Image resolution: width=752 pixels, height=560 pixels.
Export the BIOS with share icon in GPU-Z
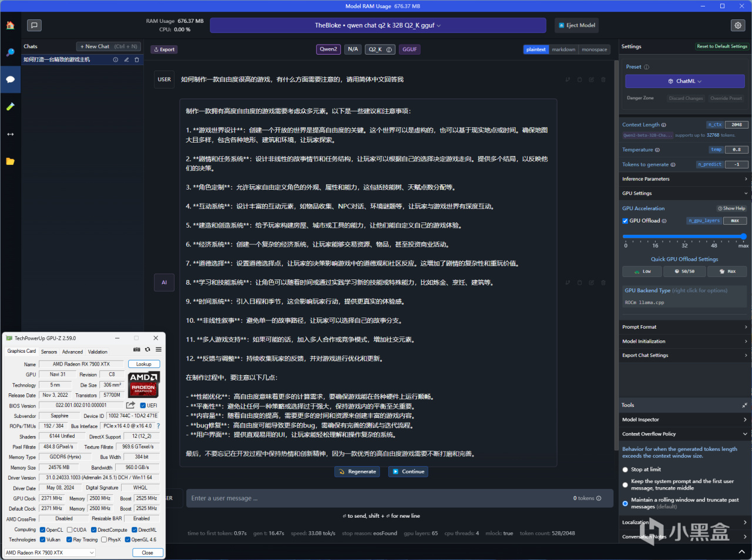(x=130, y=405)
